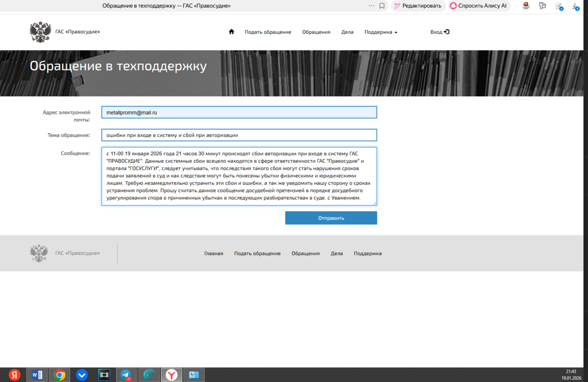This screenshot has width=588, height=382.
Task: Click the Тема обращения label
Action: (x=69, y=135)
